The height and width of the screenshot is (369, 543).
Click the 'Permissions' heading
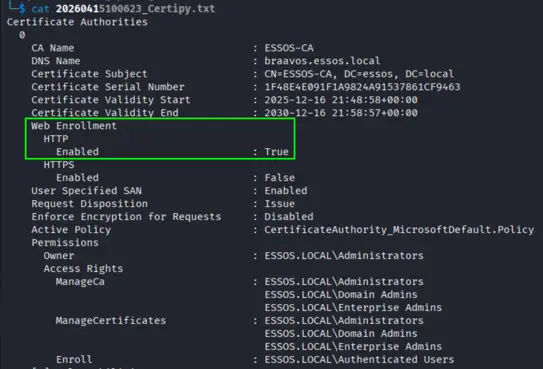tap(65, 243)
